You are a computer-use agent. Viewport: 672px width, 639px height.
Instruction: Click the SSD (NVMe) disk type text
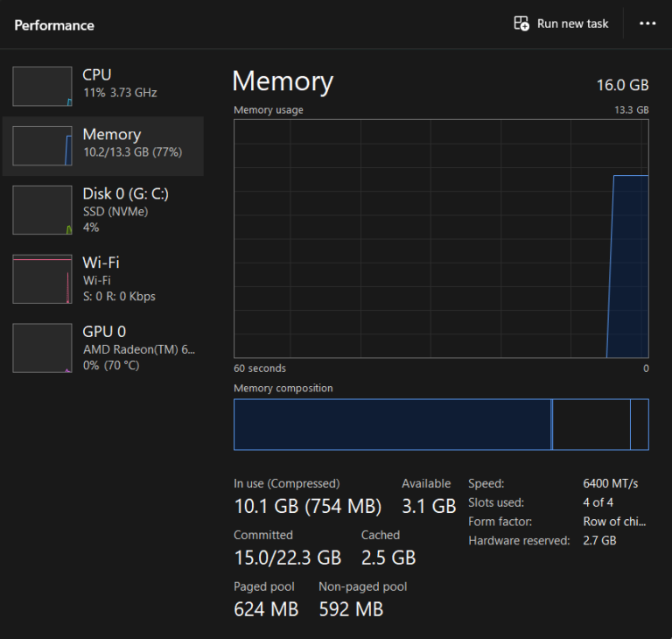pyautogui.click(x=115, y=212)
